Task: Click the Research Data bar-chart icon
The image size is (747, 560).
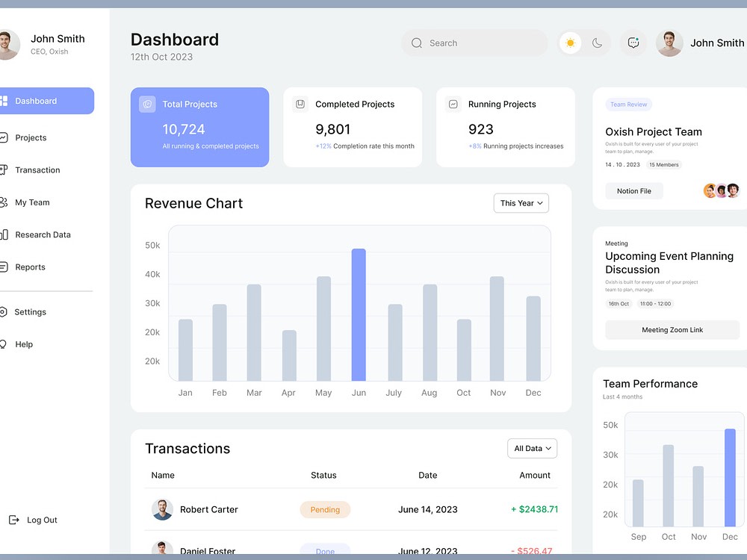Action: [4, 234]
